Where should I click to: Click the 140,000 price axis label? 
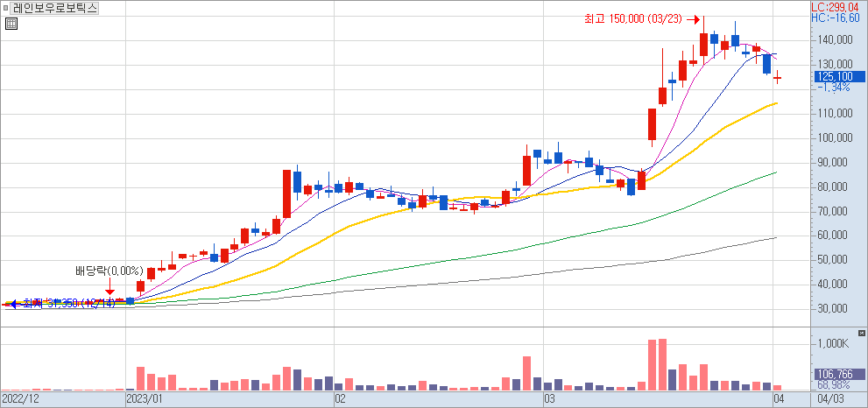tap(834, 40)
